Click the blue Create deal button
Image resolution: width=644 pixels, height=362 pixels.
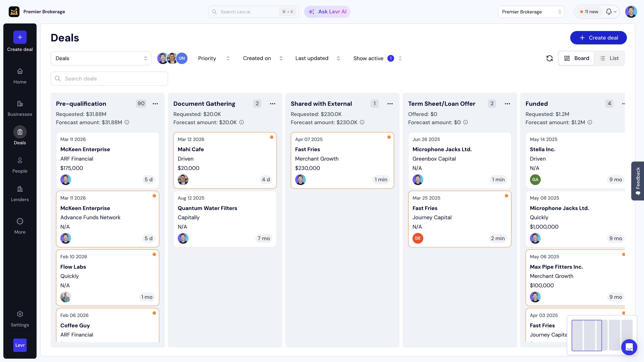598,38
